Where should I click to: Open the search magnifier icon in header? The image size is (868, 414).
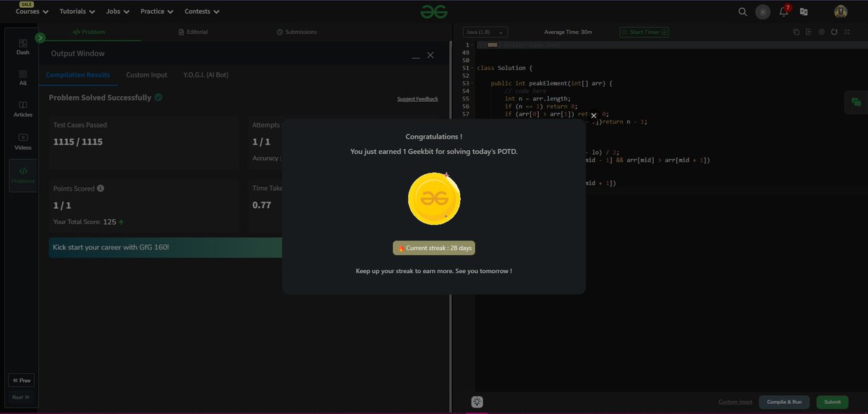tap(742, 12)
